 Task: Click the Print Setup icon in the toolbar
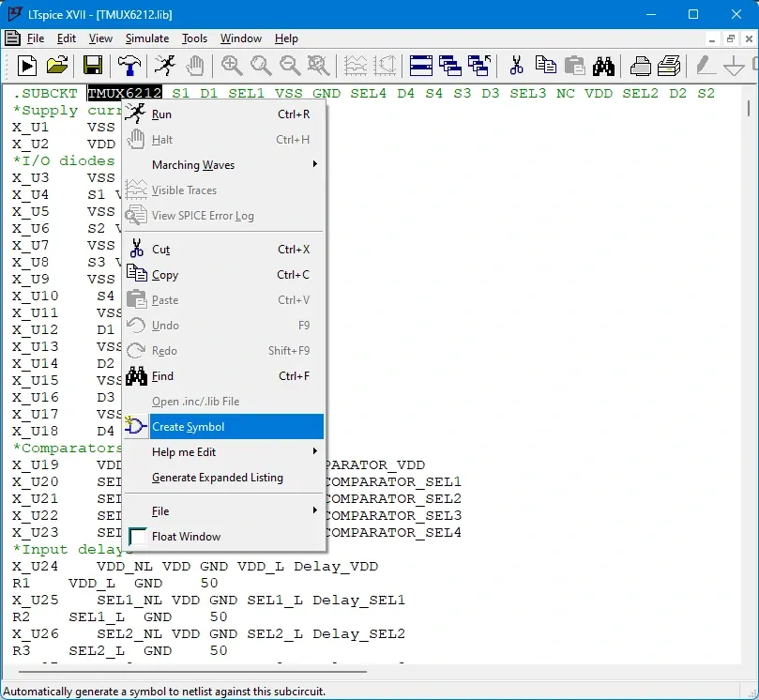(x=669, y=66)
